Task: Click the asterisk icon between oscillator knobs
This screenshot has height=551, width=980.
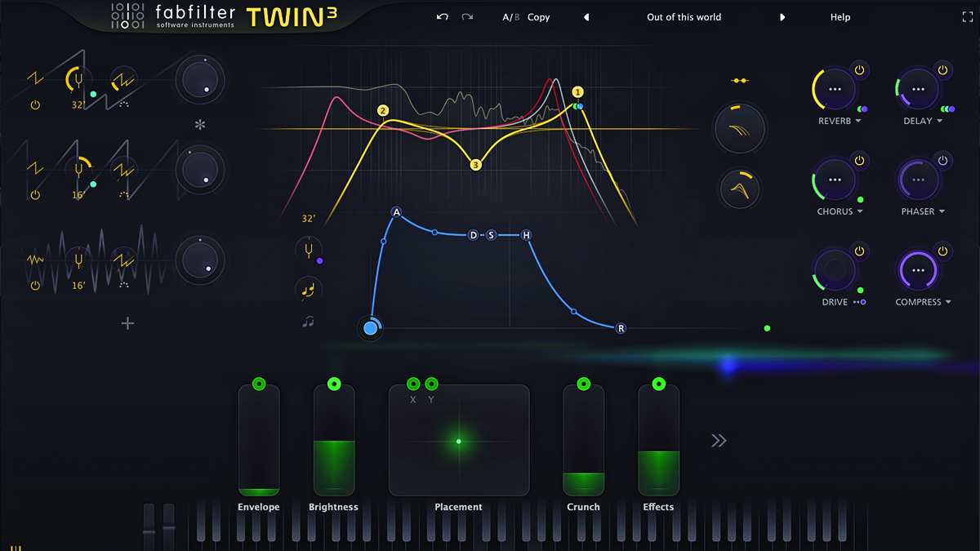Action: pos(200,125)
